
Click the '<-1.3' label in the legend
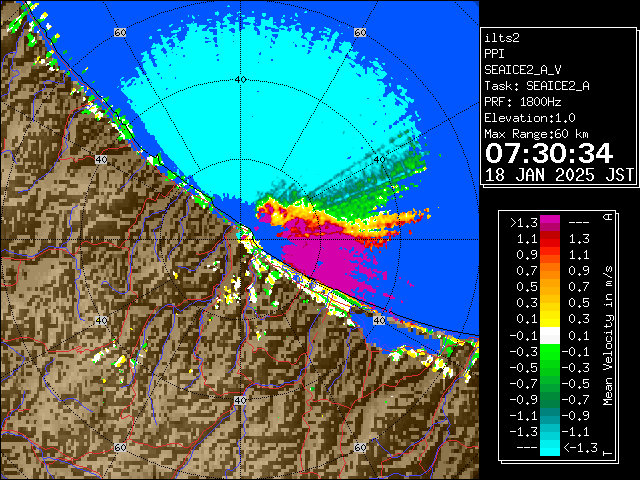click(x=580, y=448)
